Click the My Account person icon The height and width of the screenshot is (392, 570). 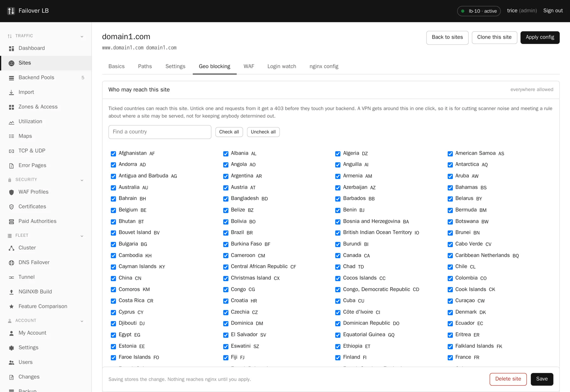click(11, 333)
